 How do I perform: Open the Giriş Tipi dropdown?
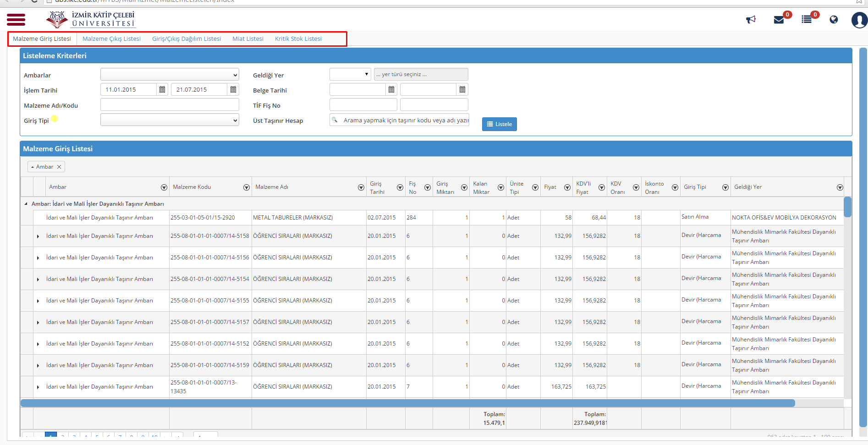tap(170, 120)
